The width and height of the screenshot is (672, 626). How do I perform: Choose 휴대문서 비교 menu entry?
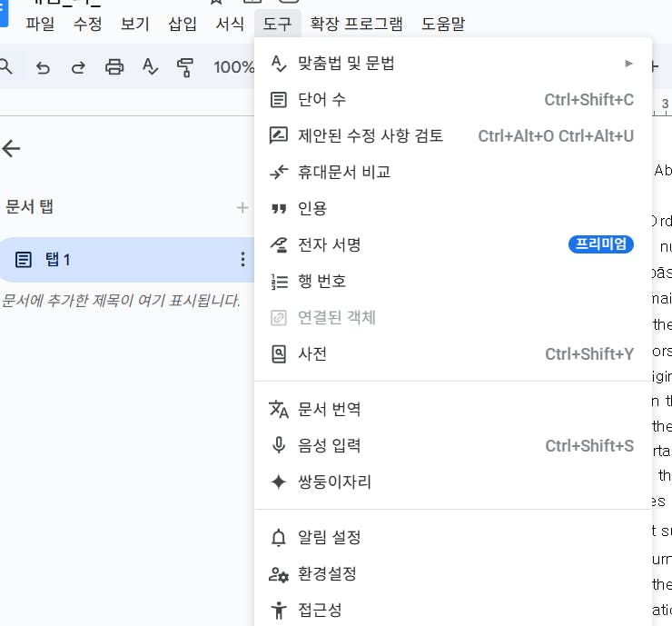pos(452,173)
